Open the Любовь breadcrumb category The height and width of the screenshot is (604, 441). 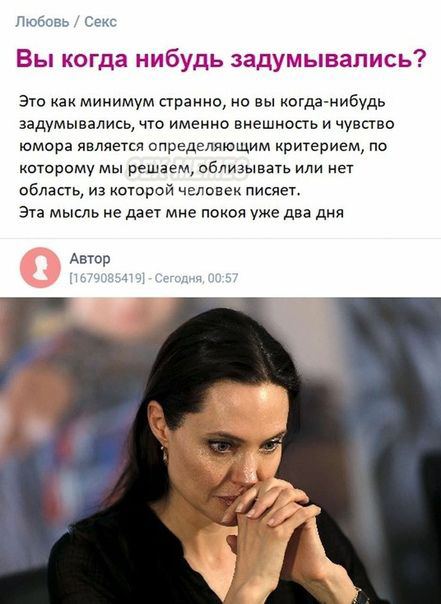[42, 22]
